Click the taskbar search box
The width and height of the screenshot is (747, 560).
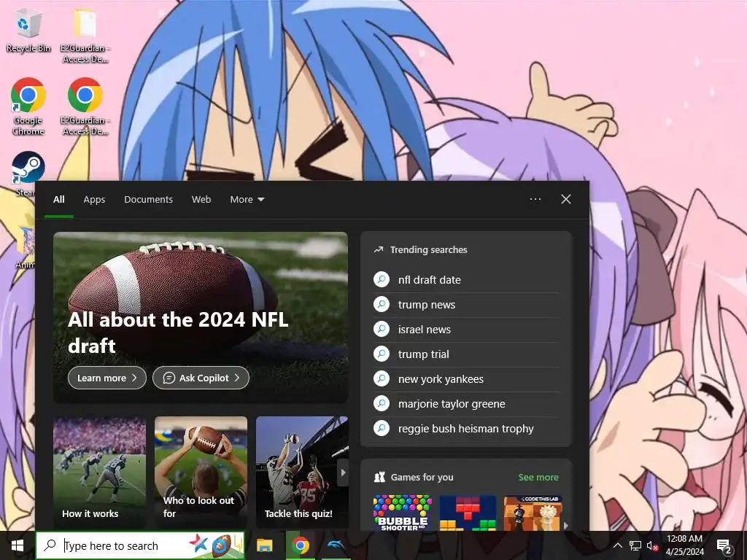[140, 545]
